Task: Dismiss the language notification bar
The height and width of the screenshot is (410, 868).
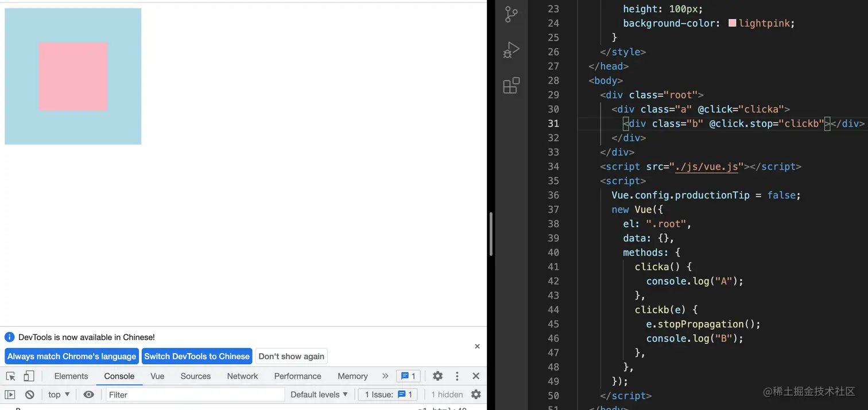Action: tap(477, 346)
